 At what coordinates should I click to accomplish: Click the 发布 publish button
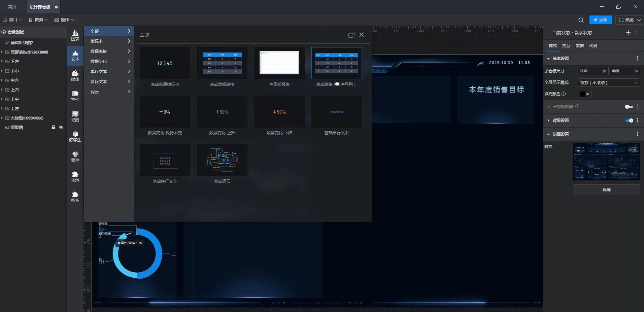[x=601, y=20]
